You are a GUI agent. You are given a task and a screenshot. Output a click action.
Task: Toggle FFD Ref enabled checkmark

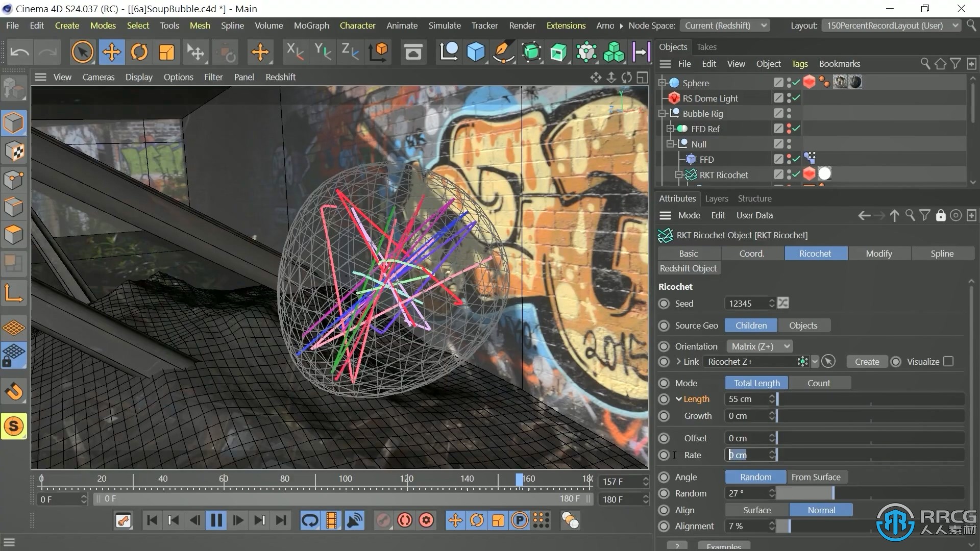click(x=796, y=129)
